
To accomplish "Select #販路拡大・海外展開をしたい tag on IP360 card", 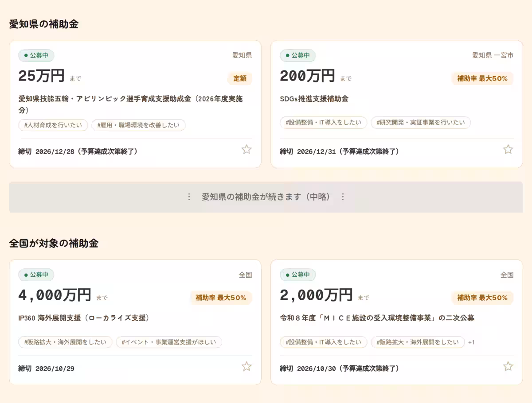I will tap(65, 342).
